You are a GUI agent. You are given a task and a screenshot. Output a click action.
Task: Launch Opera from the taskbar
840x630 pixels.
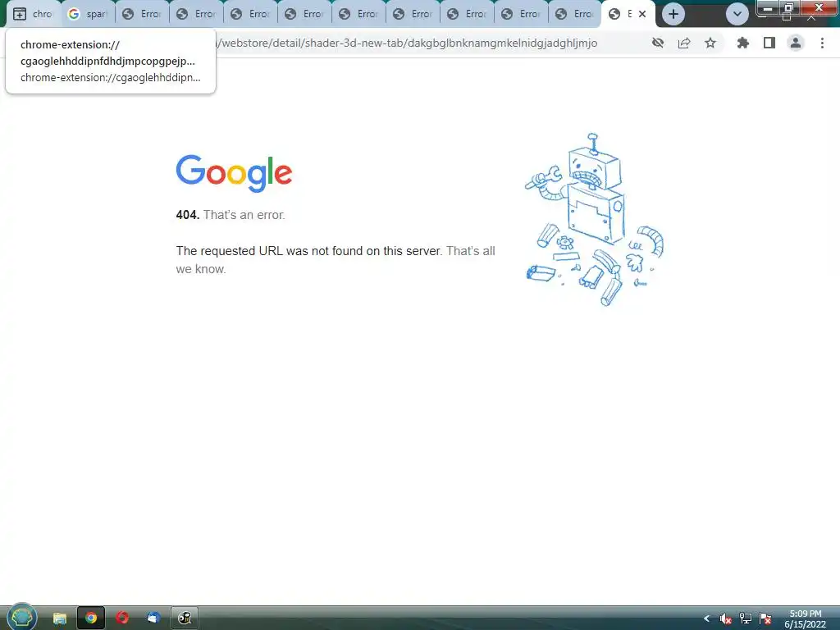click(x=122, y=619)
